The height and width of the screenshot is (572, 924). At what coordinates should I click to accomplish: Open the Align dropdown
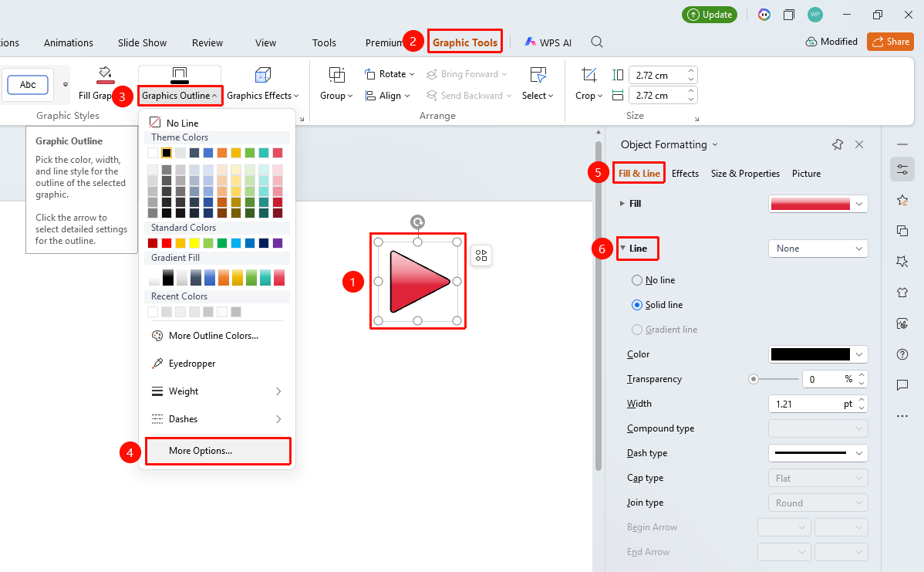tap(388, 96)
